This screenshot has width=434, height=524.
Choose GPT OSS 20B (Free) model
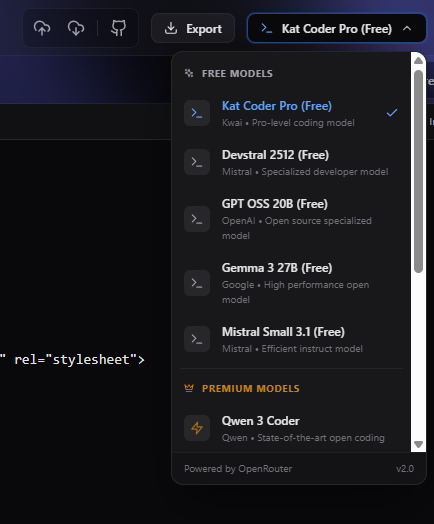coord(291,219)
